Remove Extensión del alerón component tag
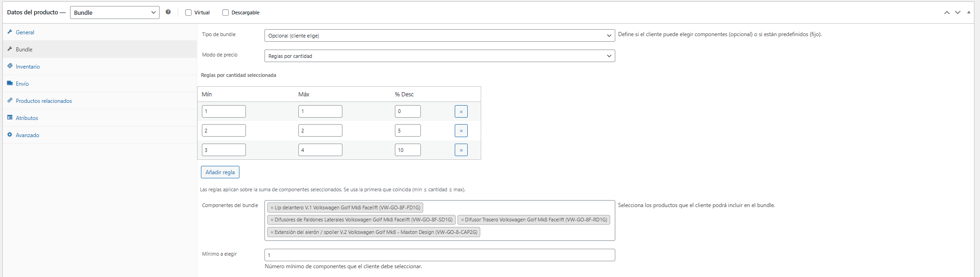The width and height of the screenshot is (980, 277). [272, 233]
